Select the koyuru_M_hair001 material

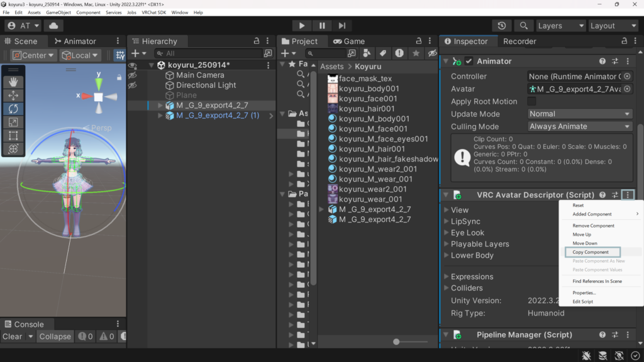pos(372,149)
